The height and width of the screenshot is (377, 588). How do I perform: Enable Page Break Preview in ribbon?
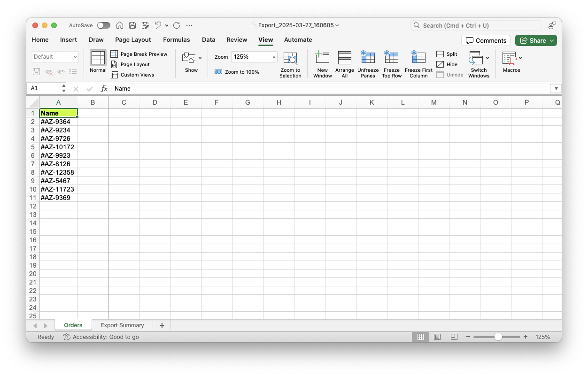tap(139, 54)
